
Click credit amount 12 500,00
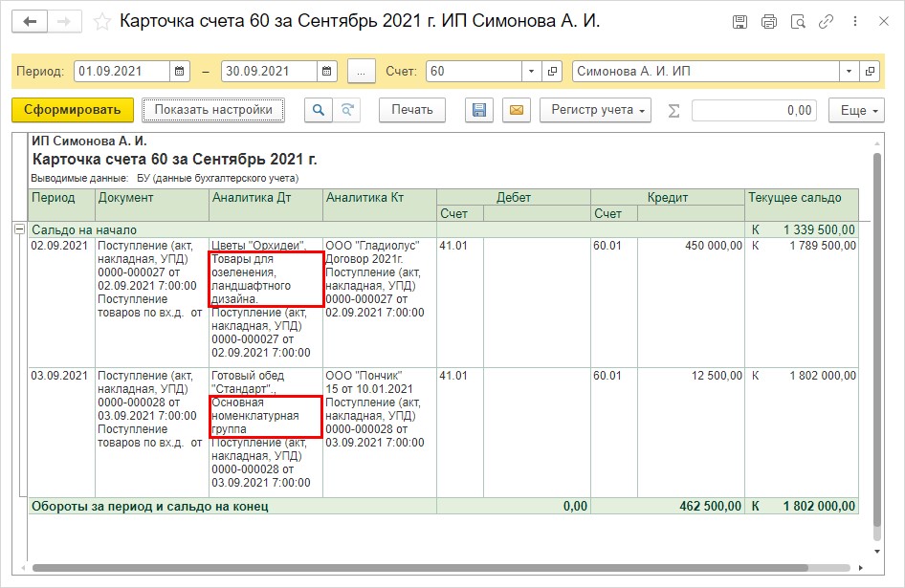[717, 376]
